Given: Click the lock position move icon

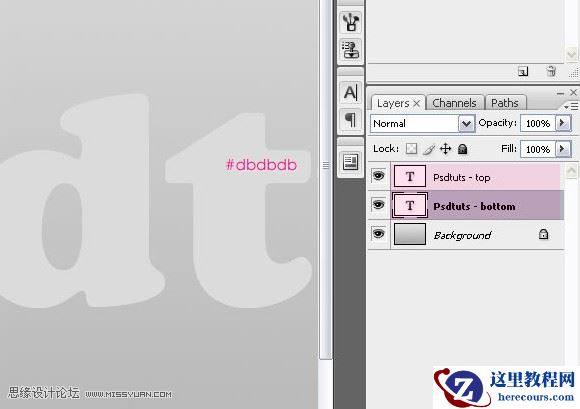Looking at the screenshot, I should tap(445, 149).
